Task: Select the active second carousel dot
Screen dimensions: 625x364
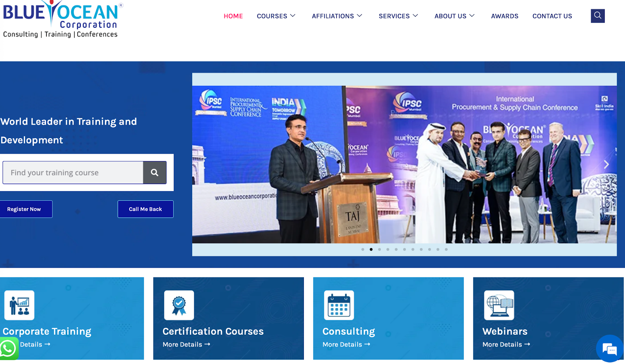Action: (x=371, y=249)
